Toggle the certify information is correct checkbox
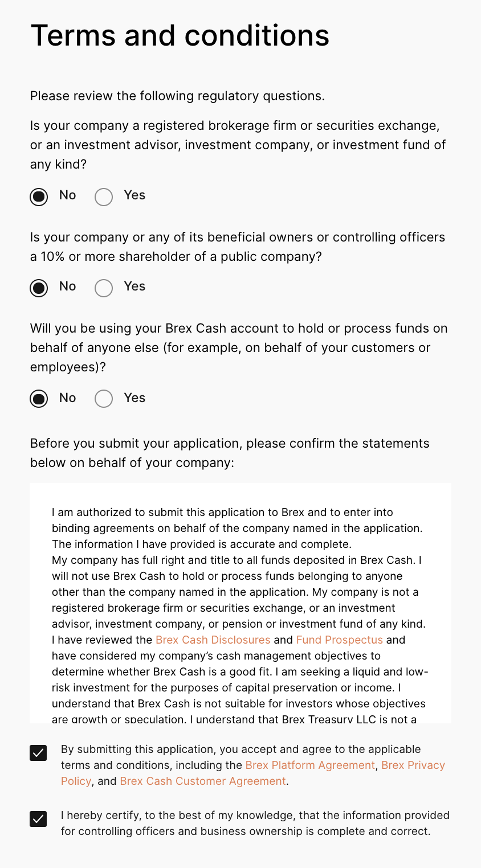The image size is (481, 868). 38,820
